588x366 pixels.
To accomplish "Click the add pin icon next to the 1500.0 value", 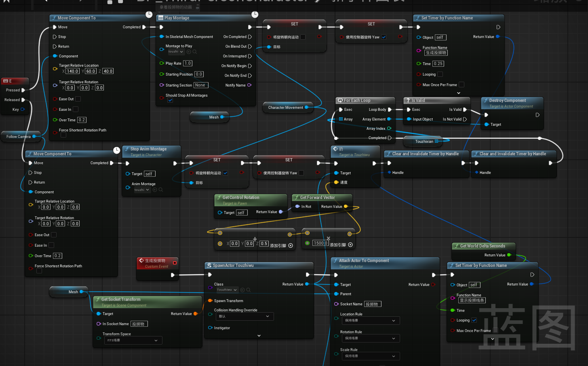I will [x=350, y=245].
